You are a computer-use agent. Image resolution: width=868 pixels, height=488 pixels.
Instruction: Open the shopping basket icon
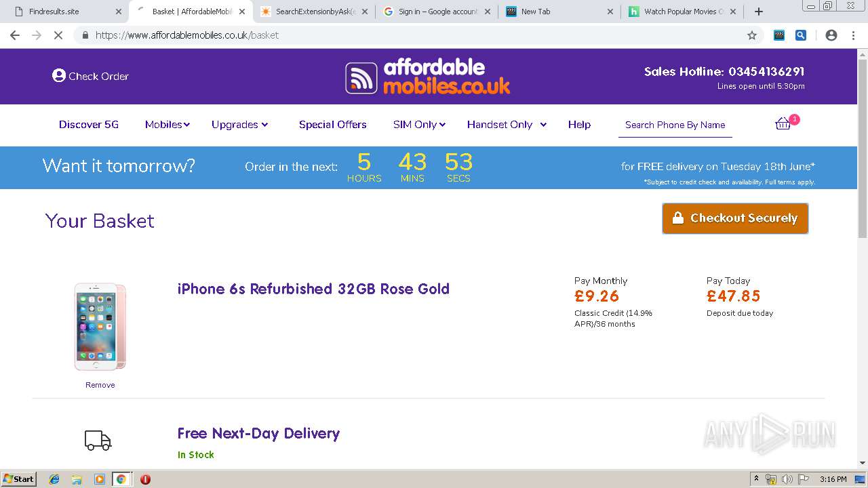coord(783,124)
